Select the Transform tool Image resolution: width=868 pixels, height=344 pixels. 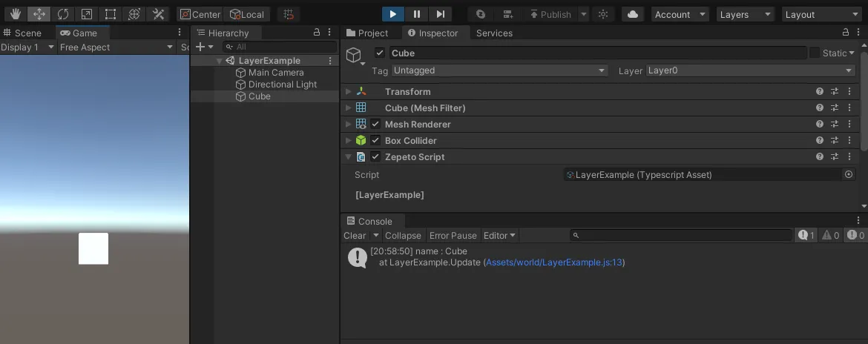(134, 14)
